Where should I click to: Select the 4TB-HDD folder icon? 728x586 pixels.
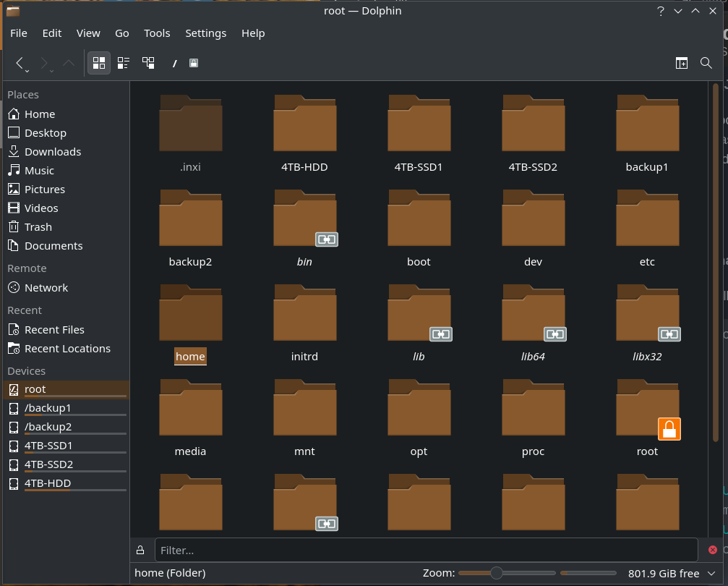pyautogui.click(x=304, y=123)
